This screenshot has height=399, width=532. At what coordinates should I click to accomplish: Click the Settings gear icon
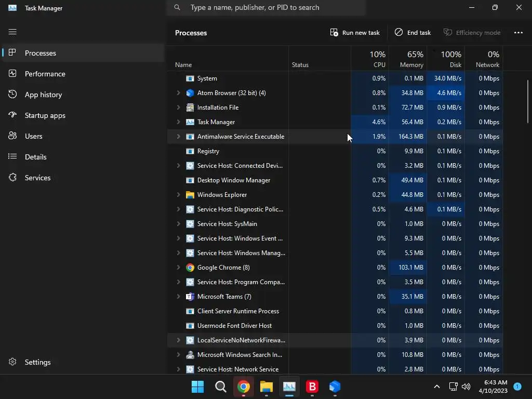12,362
